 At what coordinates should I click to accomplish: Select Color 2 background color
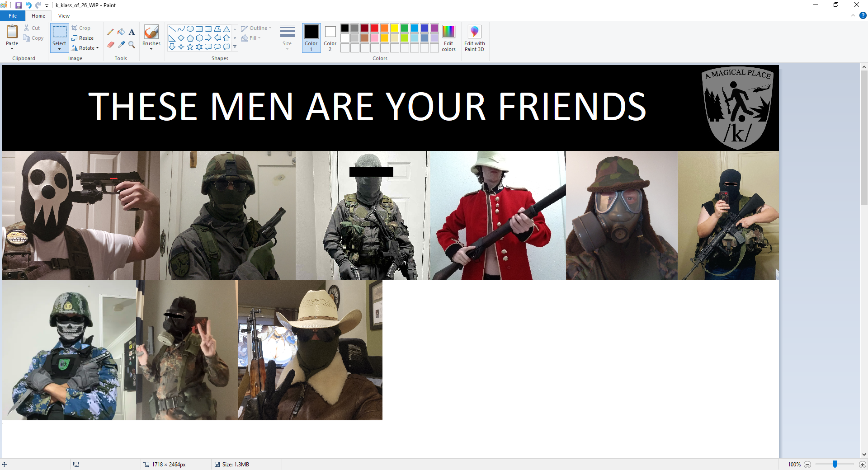pos(330,38)
